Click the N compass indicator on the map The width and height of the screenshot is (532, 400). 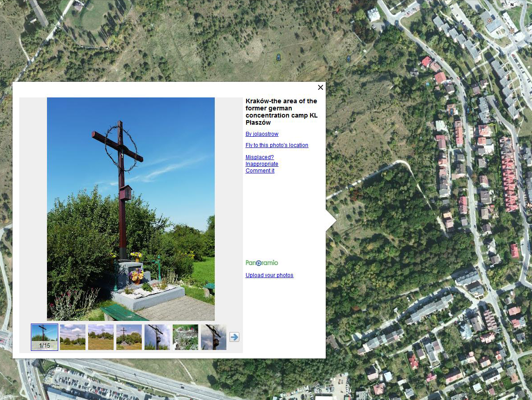pos(512,4)
